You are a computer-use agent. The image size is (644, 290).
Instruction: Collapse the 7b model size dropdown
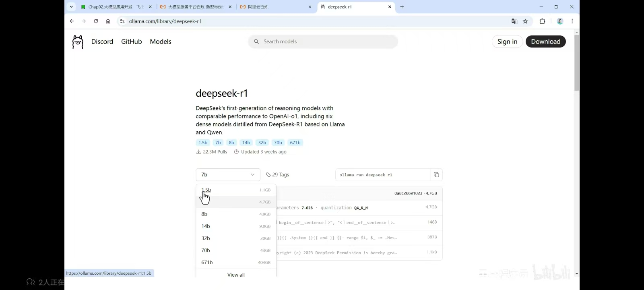[x=228, y=175]
